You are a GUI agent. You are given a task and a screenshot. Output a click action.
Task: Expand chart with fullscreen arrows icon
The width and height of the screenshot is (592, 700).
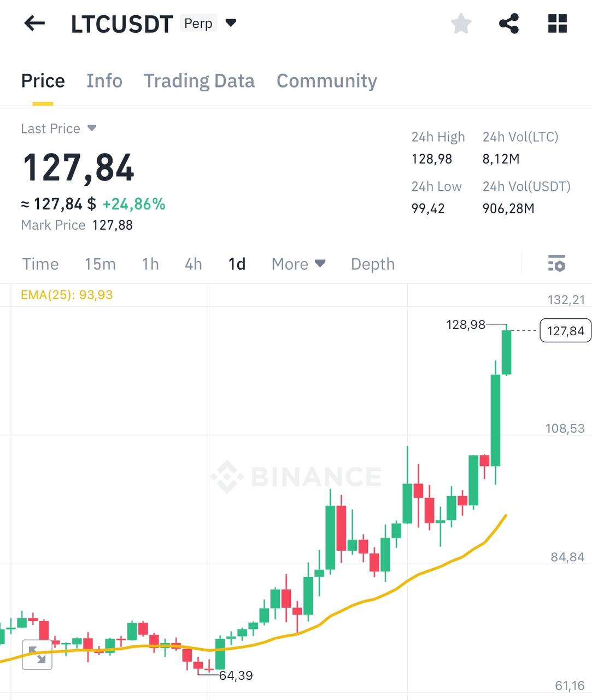coord(37,655)
